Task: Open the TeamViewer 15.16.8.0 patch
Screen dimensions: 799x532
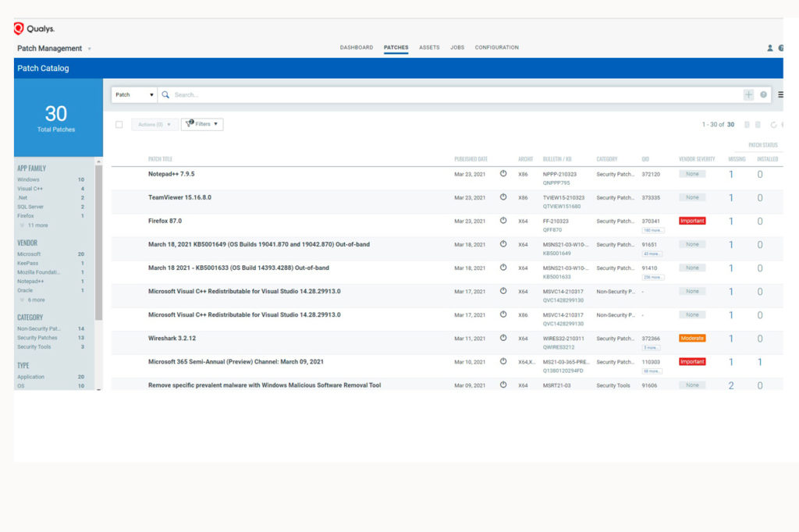Action: 179,197
